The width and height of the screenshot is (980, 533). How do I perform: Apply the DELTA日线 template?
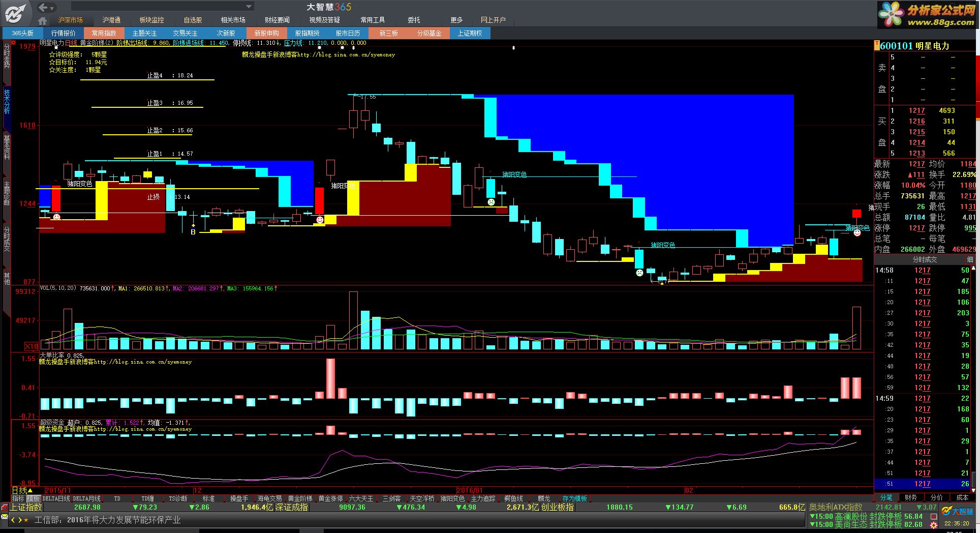click(56, 498)
